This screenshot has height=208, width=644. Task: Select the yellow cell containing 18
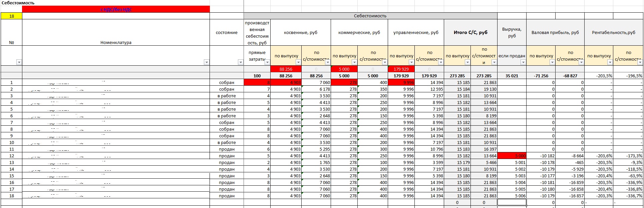11,16
